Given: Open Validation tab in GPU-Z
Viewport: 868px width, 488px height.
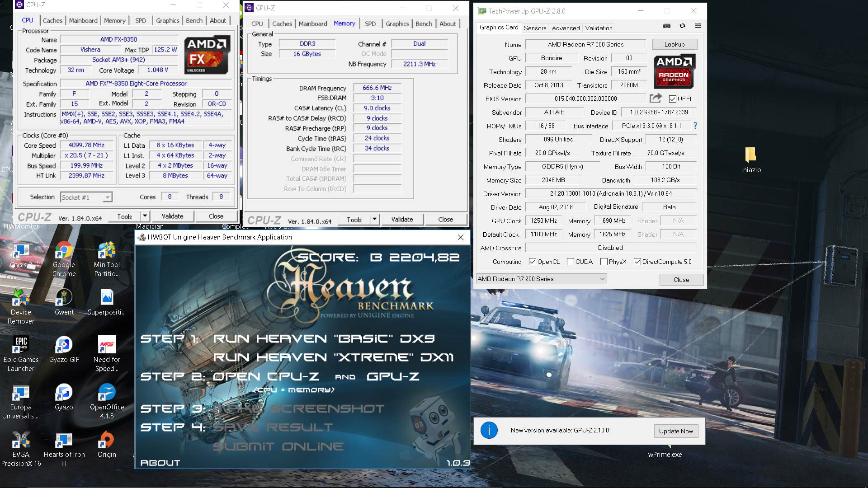Looking at the screenshot, I should 599,28.
